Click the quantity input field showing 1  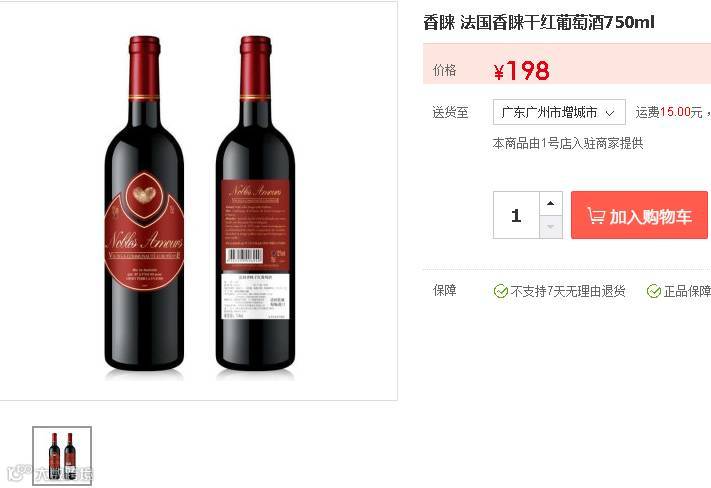pos(516,215)
